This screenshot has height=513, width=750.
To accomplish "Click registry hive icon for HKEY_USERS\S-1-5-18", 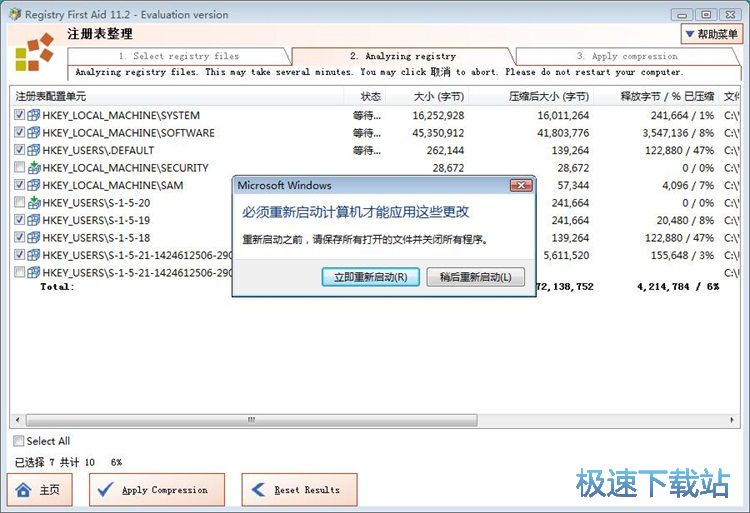I will pyautogui.click(x=33, y=237).
